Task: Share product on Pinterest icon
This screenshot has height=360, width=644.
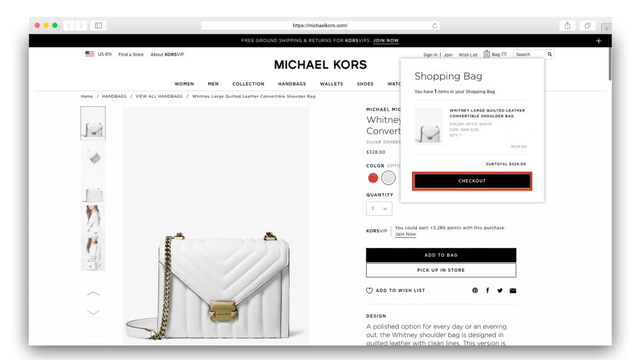Action: coord(475,291)
